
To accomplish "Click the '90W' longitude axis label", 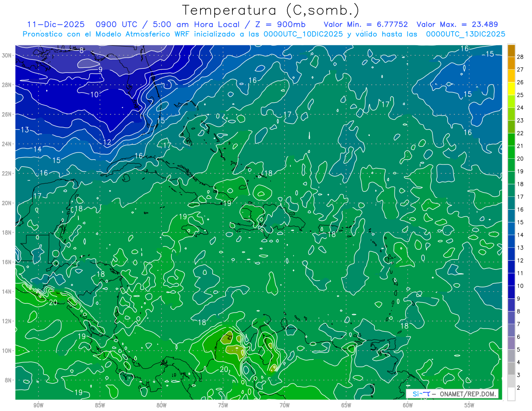I will point(38,405).
